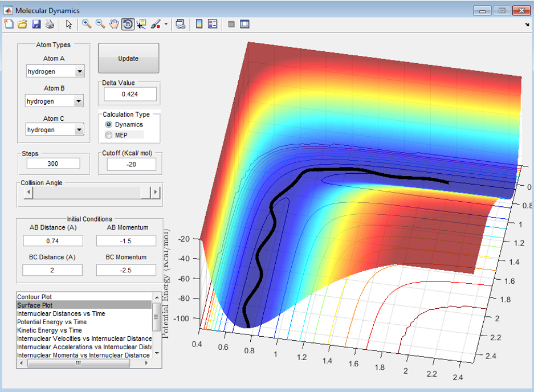
Task: Enable the Data Cursor tool
Action: click(x=141, y=24)
